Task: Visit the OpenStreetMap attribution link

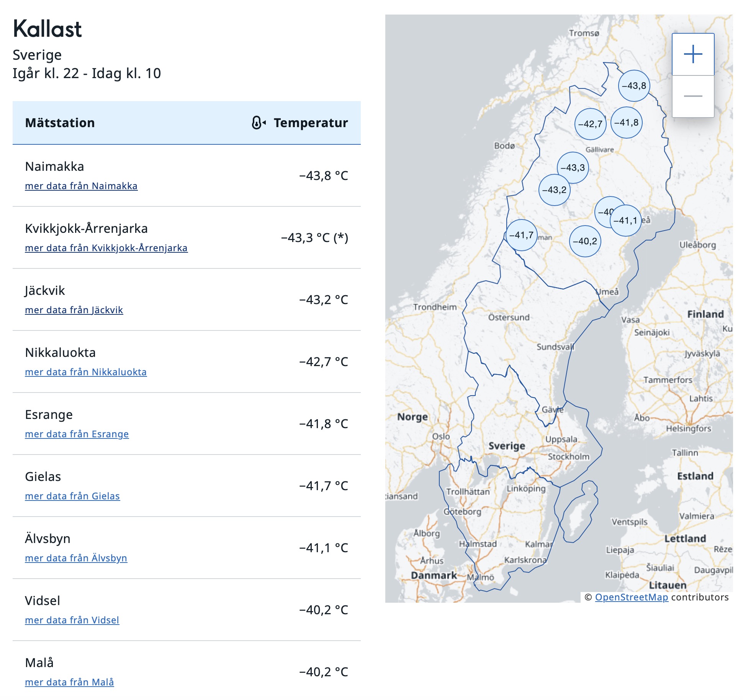Action: [x=631, y=597]
